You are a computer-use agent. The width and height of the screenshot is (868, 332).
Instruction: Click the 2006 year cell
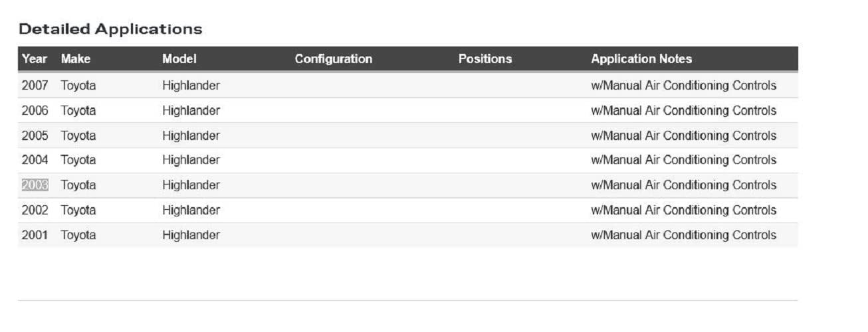pyautogui.click(x=35, y=110)
